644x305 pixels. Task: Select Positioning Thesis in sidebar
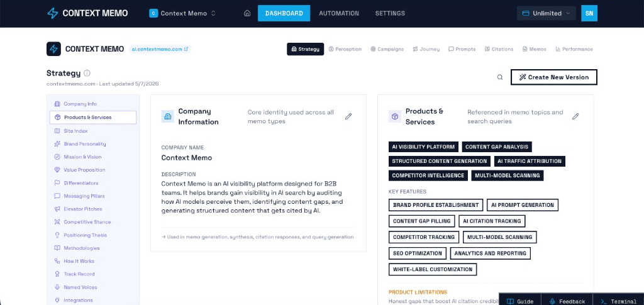tap(93, 235)
